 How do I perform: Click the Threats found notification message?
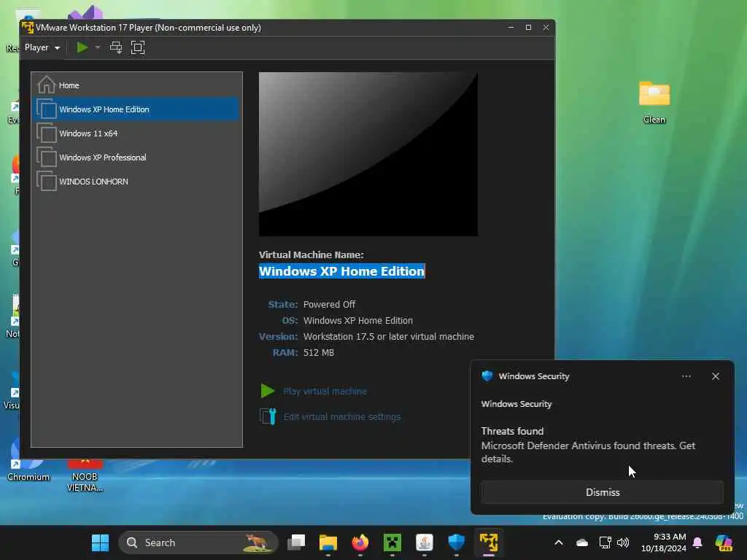click(x=588, y=446)
